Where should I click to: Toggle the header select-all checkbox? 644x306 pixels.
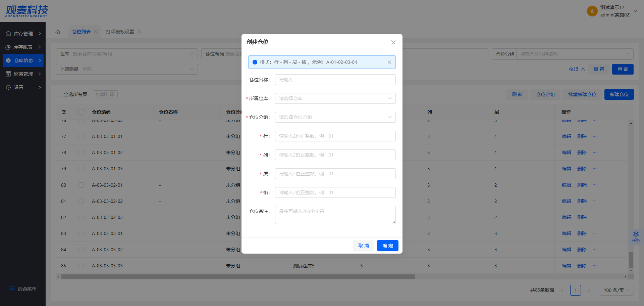click(x=81, y=112)
